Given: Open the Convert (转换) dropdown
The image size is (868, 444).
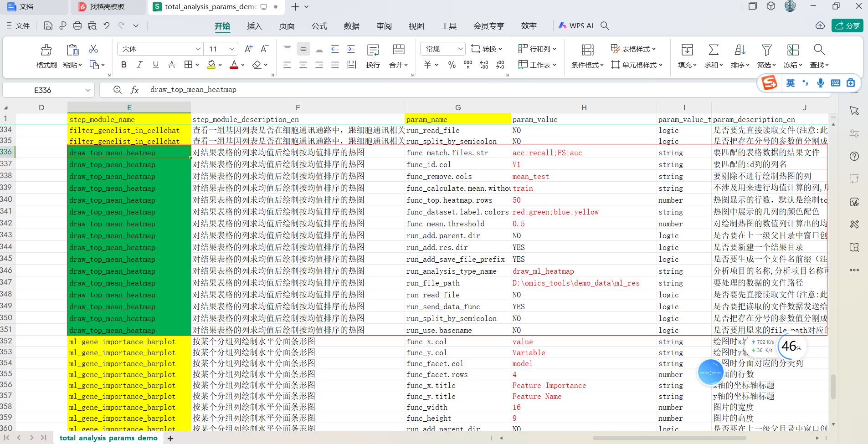Looking at the screenshot, I should click(x=486, y=49).
